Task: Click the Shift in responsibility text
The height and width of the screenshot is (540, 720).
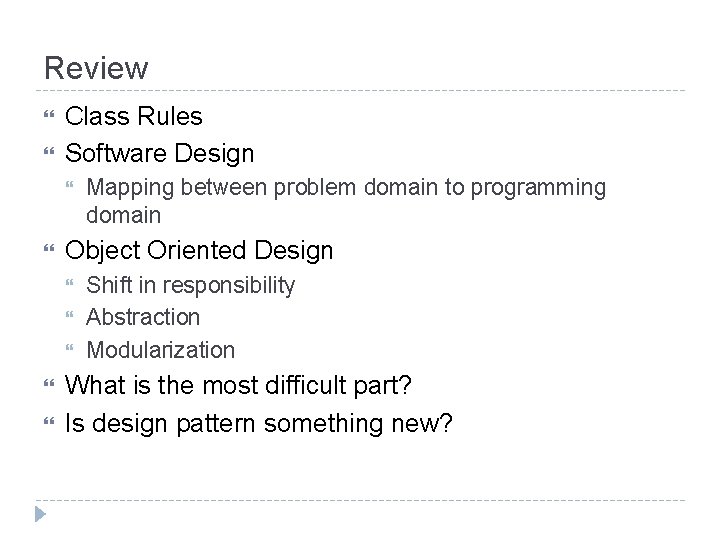Action: (x=191, y=286)
